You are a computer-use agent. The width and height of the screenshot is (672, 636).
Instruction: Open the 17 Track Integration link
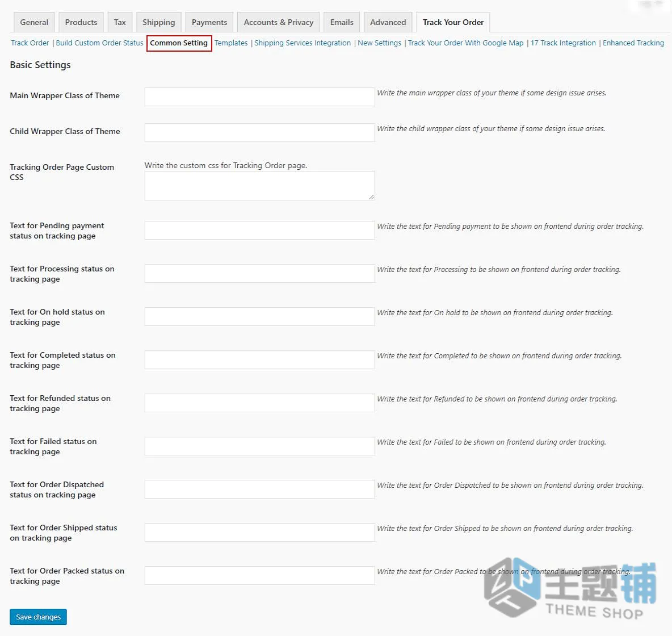(563, 43)
